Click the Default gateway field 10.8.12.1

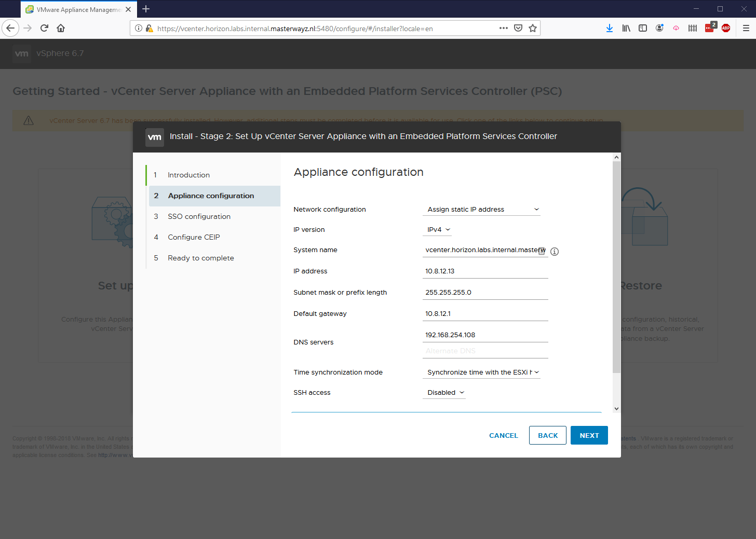click(485, 313)
